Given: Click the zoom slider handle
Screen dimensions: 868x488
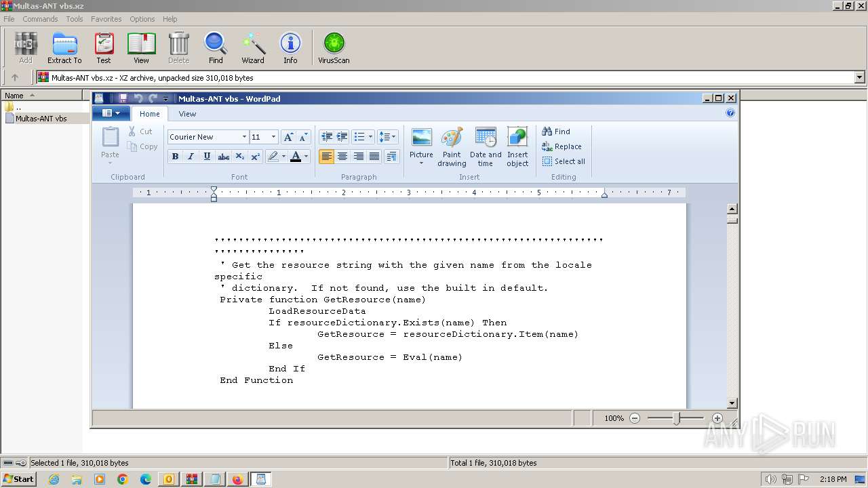Looking at the screenshot, I should pos(676,418).
